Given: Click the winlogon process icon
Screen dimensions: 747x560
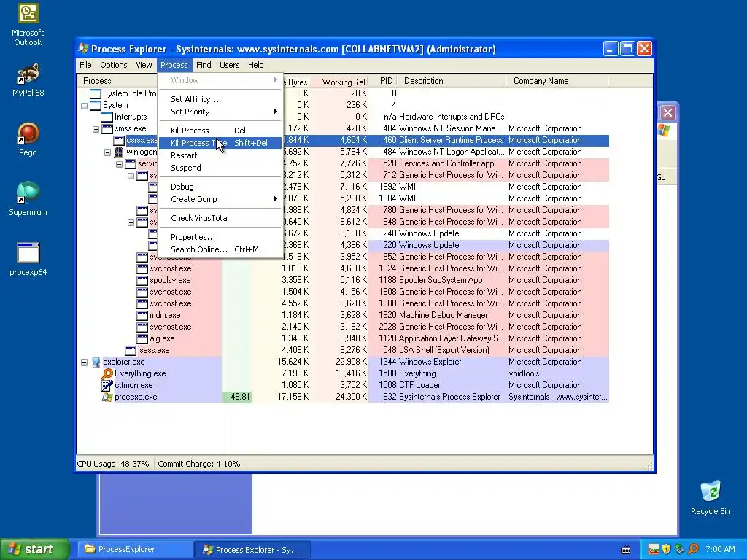Looking at the screenshot, I should pyautogui.click(x=119, y=152).
